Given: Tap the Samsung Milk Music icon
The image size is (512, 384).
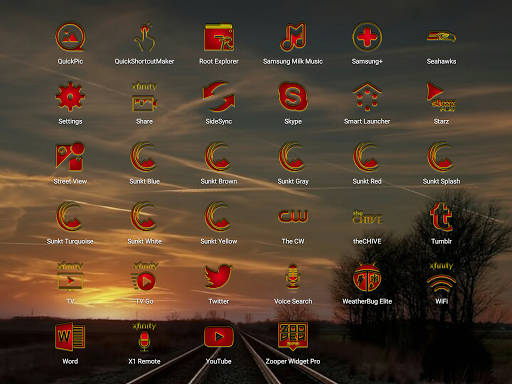Looking at the screenshot, I should tap(293, 37).
